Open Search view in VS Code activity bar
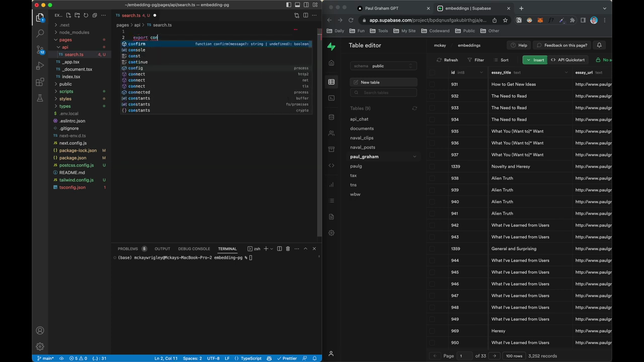The image size is (644, 362). coord(40,34)
